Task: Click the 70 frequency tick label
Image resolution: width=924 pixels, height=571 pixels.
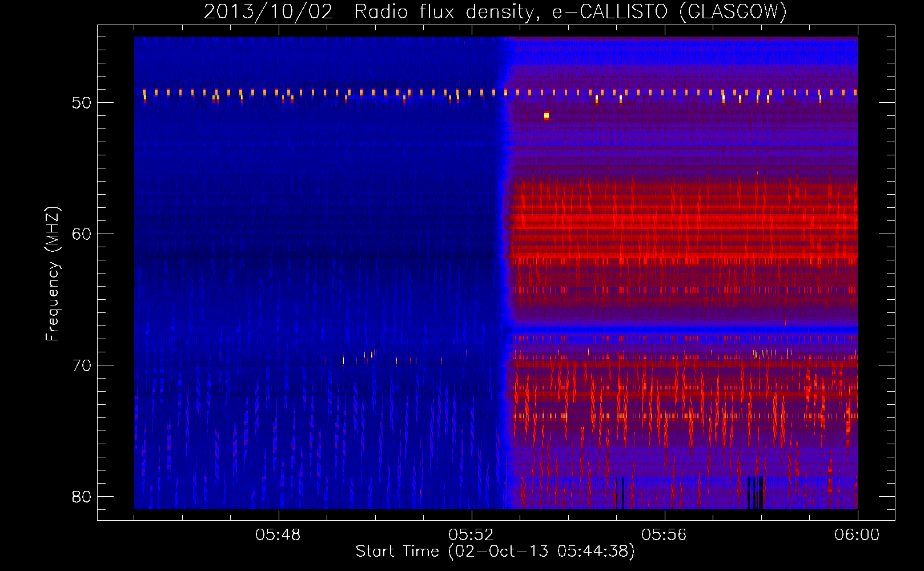Action: click(x=82, y=365)
